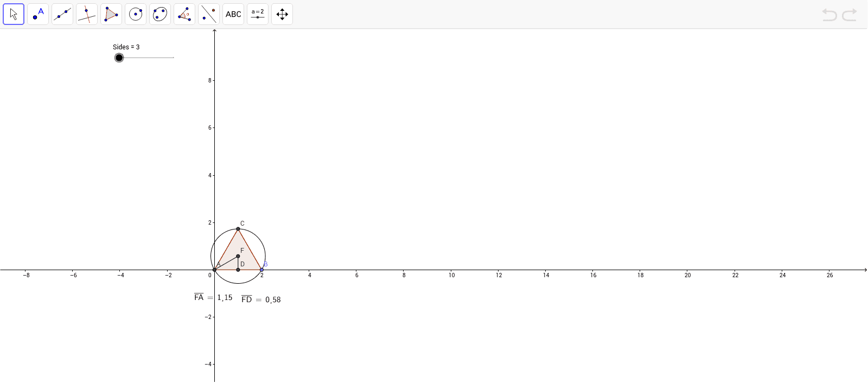Click x-axis label 14
Viewport: 868px width, 383px height.
point(546,275)
